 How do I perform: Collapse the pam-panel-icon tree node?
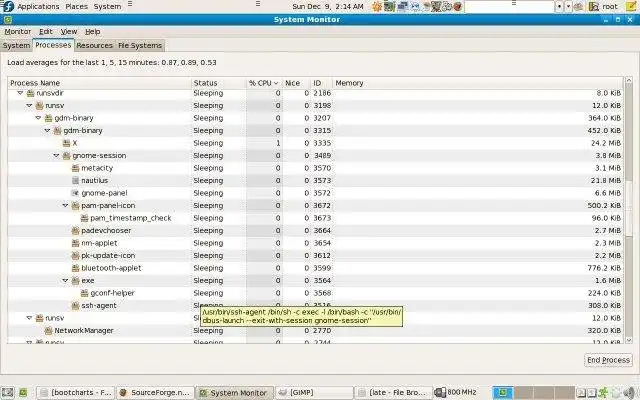click(x=65, y=206)
